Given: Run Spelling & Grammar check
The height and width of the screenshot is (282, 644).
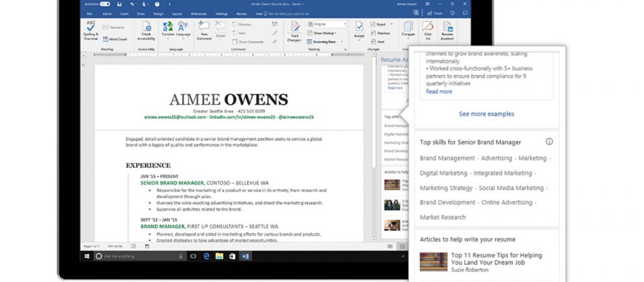Looking at the screenshot, I should tap(91, 30).
